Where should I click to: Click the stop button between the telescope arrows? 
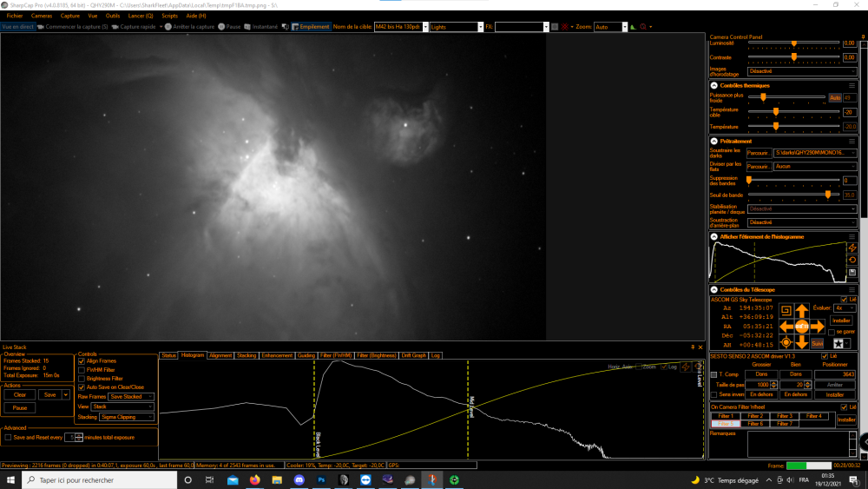click(x=801, y=327)
